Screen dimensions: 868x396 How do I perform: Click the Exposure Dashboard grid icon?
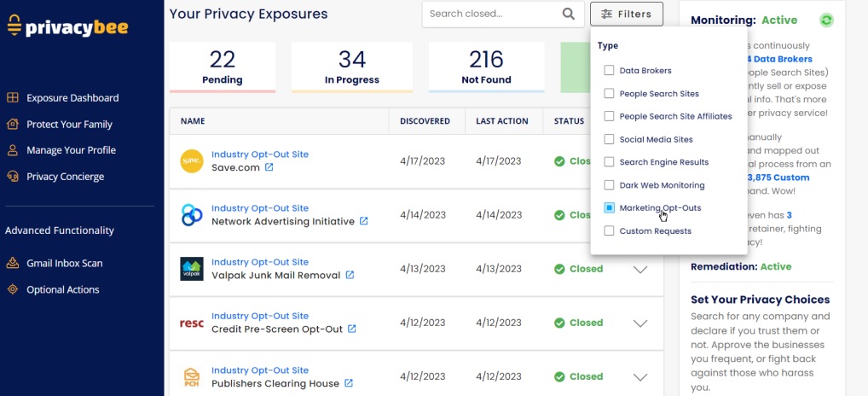coord(12,98)
